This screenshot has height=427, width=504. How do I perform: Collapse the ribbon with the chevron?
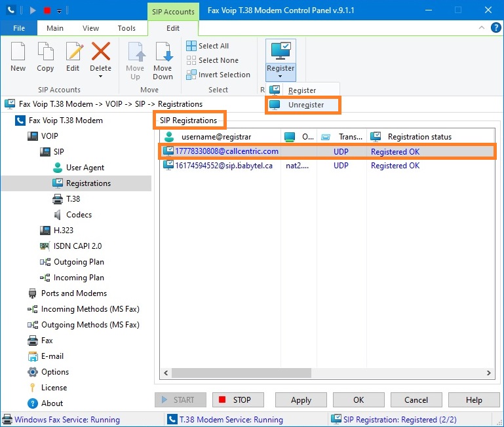tap(482, 28)
